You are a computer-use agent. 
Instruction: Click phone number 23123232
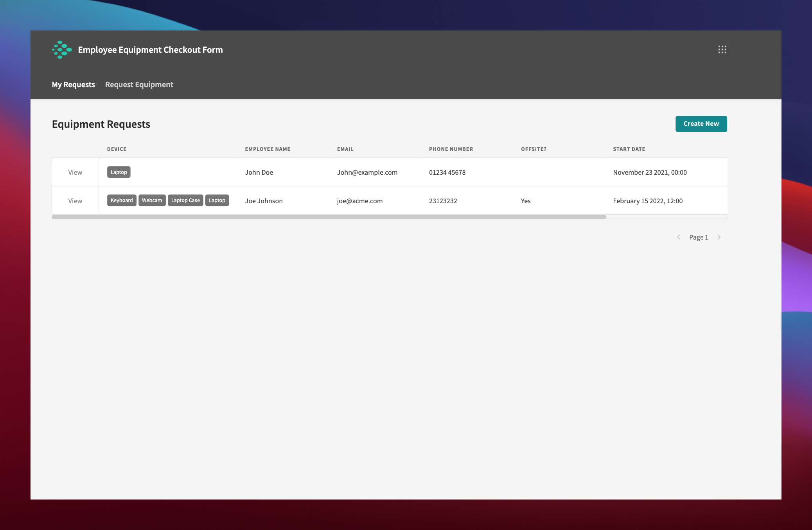tap(443, 201)
